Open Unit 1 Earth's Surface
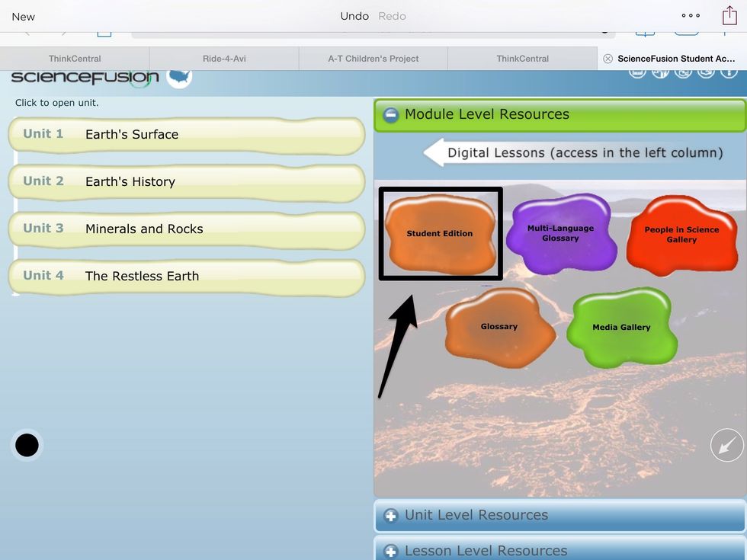The width and height of the screenshot is (747, 560). click(187, 134)
